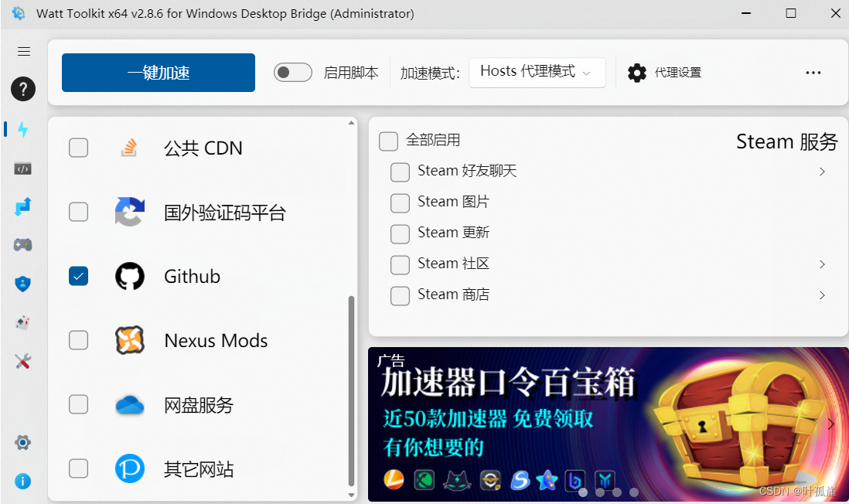Expand the Steam 好友聊天 row chevron
This screenshot has width=849, height=504.
point(822,172)
